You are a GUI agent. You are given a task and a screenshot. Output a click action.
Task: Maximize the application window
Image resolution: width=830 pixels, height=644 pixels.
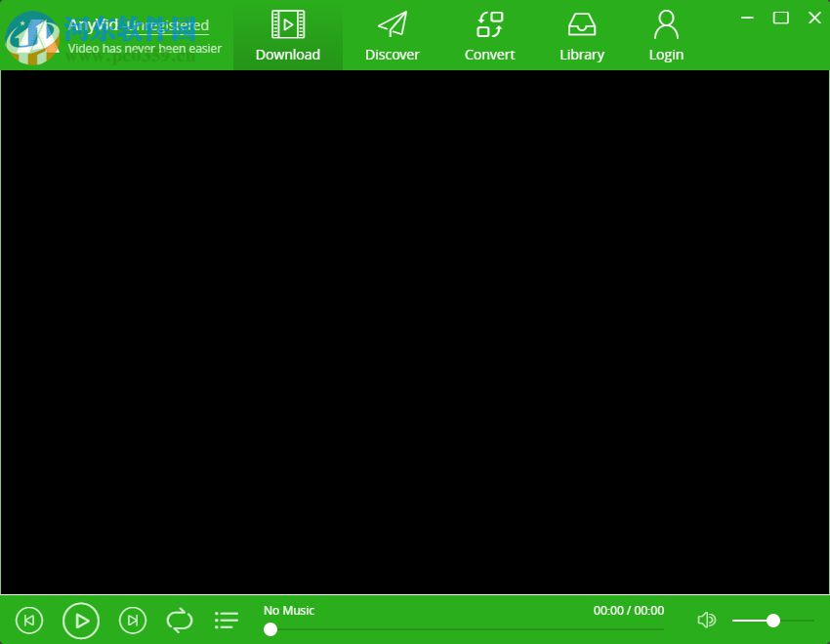point(778,18)
